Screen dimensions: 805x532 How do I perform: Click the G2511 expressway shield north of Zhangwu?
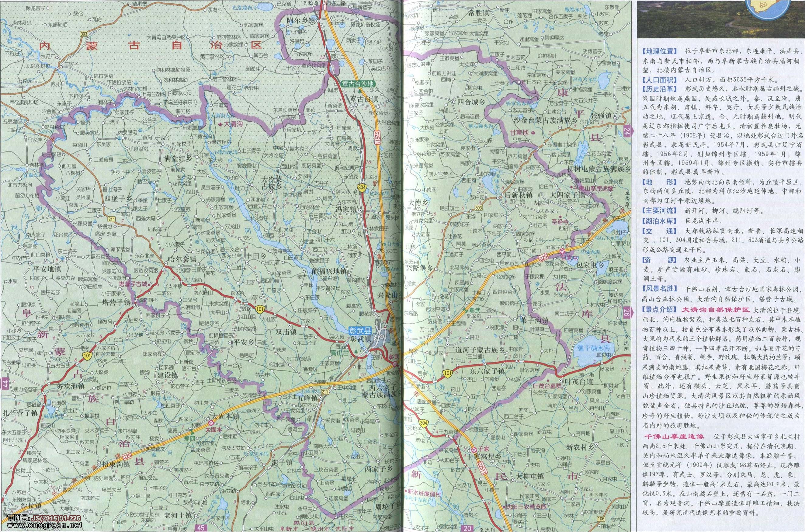pos(377,137)
